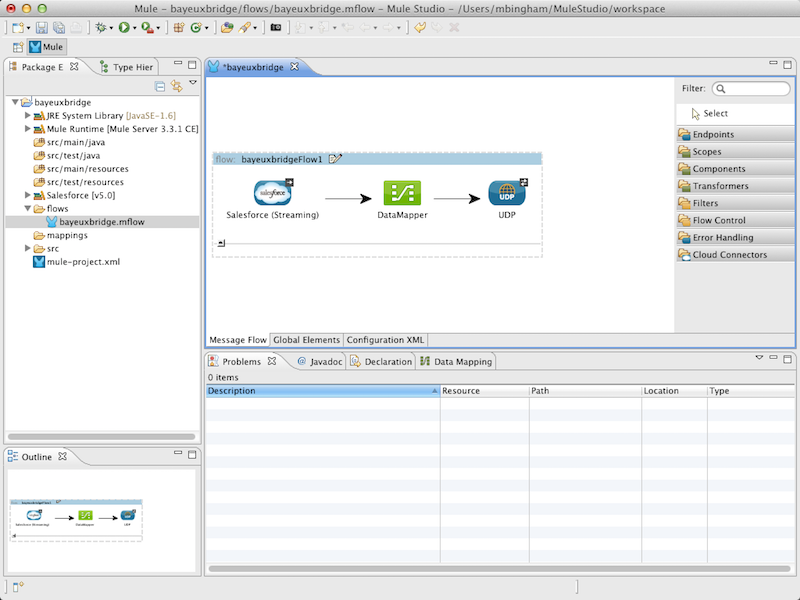Select the Package Explorer tab

point(42,67)
